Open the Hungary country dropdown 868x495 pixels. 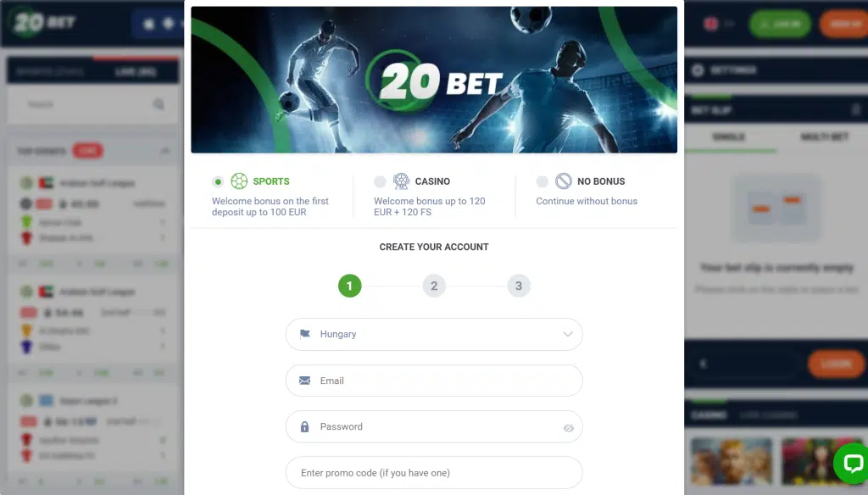tap(434, 335)
